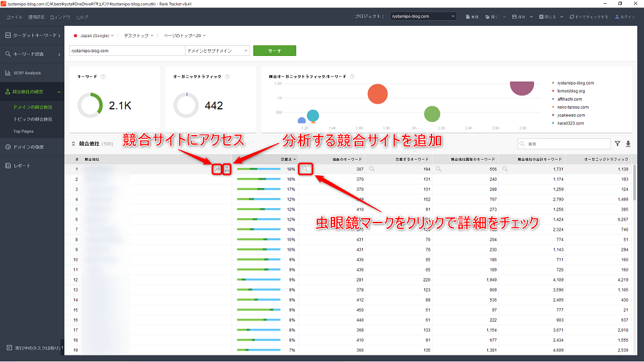This screenshot has width=644, height=362.
Task: Toggle yoakeweb.com in the chart legend
Action: coord(570,115)
